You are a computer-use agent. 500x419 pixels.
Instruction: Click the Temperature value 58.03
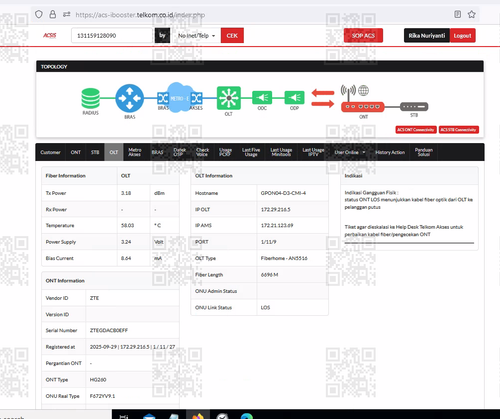coord(127,226)
